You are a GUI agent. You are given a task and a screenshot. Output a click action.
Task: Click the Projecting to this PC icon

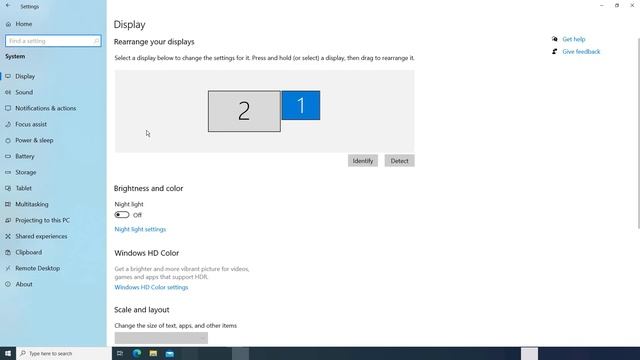(8, 220)
